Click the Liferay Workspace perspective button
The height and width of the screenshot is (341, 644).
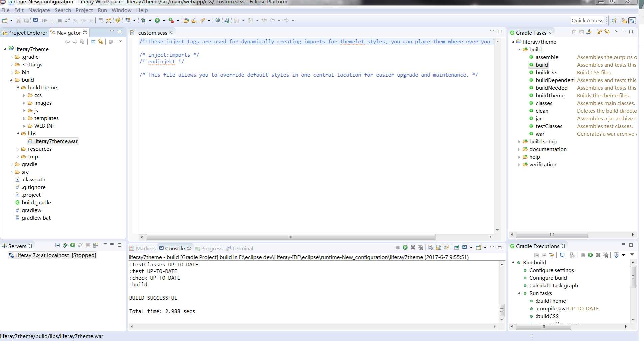pos(632,21)
